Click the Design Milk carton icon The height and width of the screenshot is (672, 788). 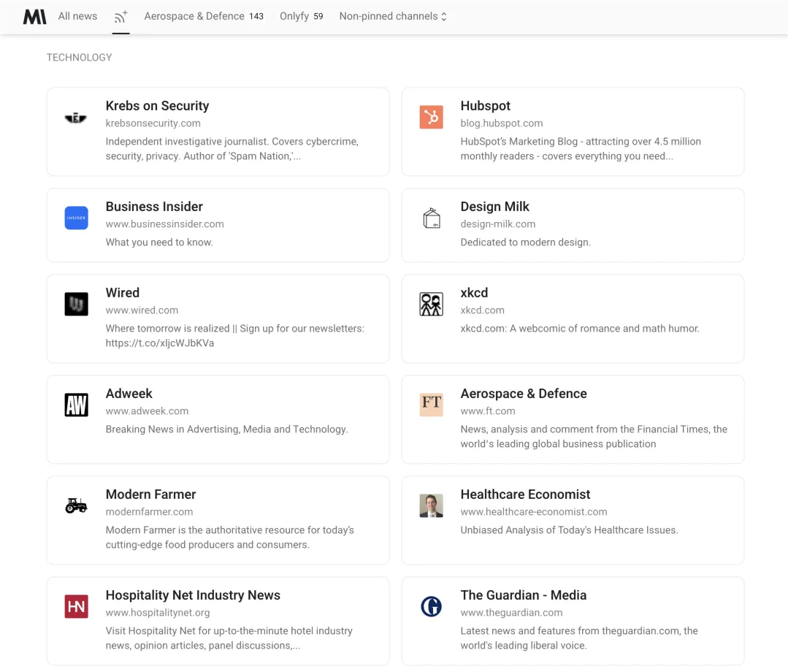pos(431,218)
